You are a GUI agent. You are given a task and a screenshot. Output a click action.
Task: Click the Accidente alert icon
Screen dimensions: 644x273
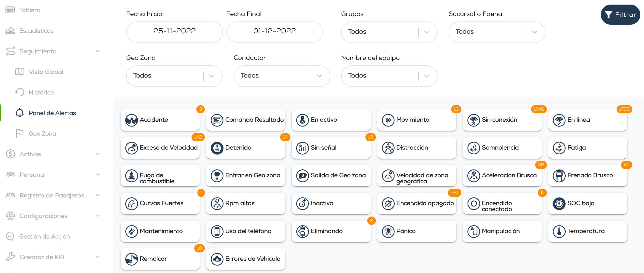[x=131, y=120]
